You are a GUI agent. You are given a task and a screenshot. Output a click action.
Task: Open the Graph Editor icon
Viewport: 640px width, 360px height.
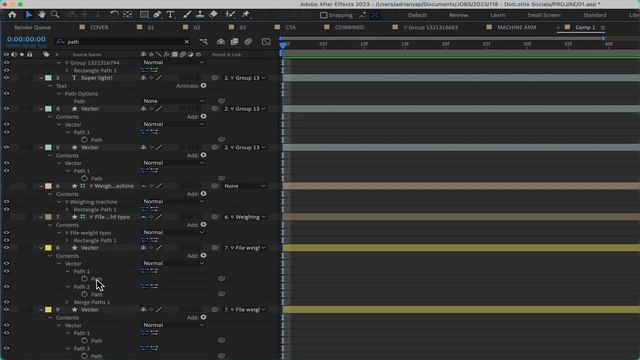pyautogui.click(x=266, y=42)
